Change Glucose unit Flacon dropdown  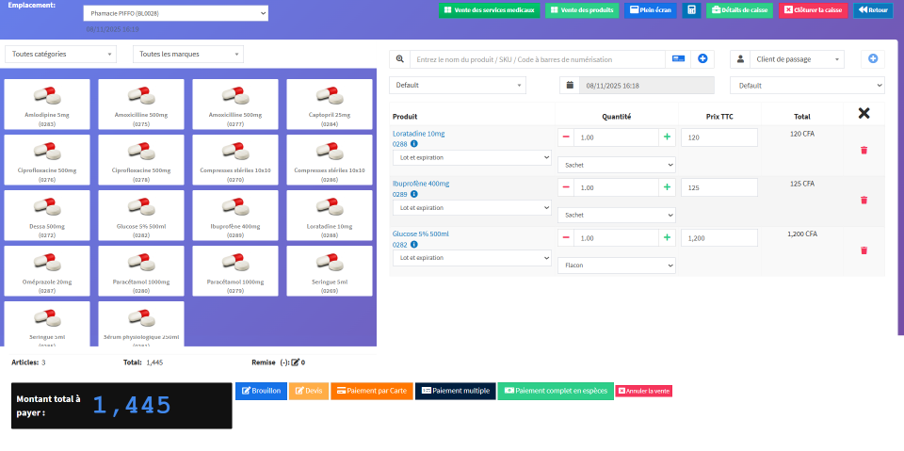[x=616, y=265]
